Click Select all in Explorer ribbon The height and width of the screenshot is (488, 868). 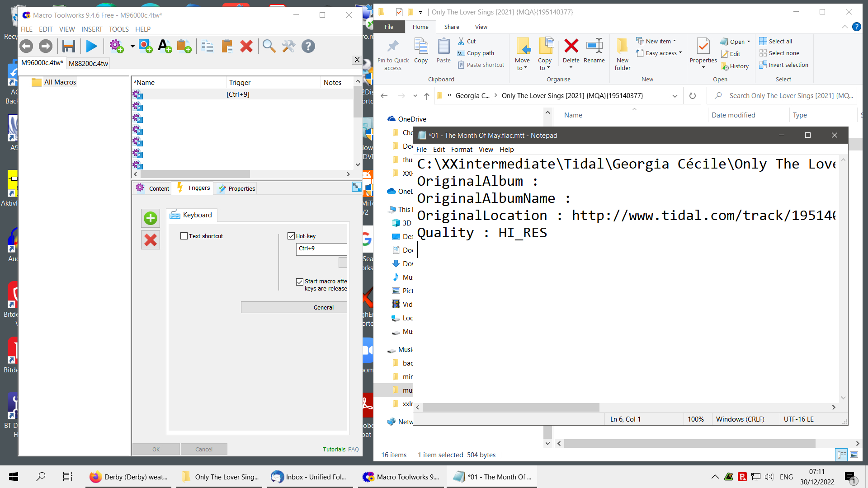pyautogui.click(x=776, y=41)
